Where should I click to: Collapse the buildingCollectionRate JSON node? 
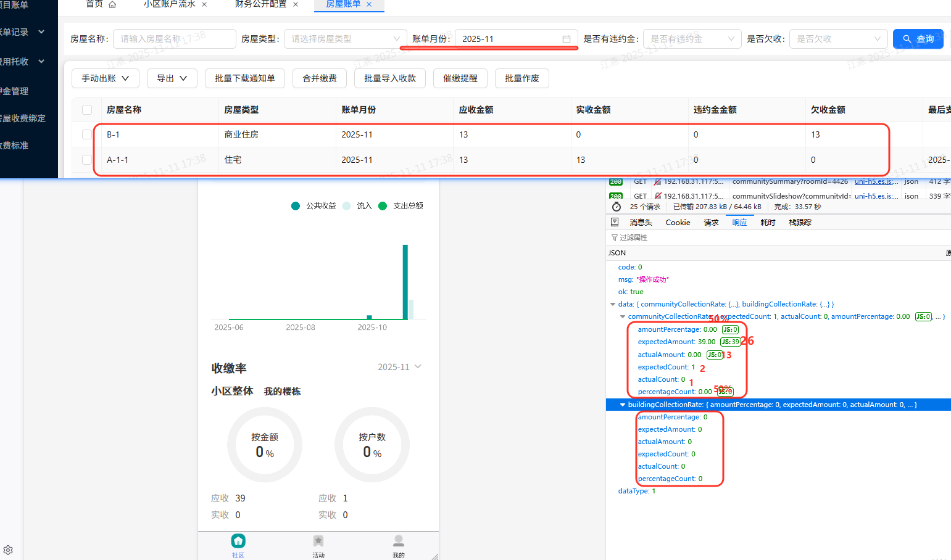[x=623, y=405]
